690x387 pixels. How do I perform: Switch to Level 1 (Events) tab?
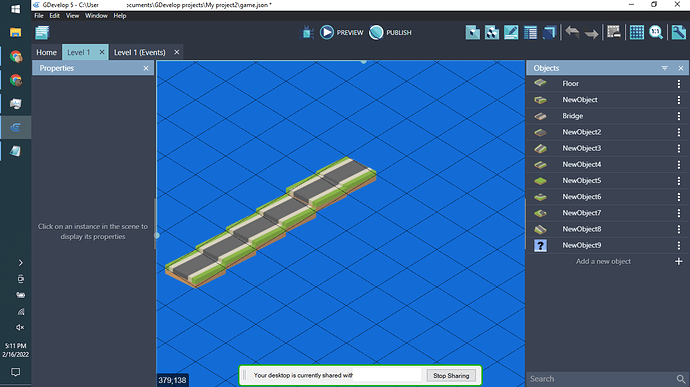(x=140, y=52)
